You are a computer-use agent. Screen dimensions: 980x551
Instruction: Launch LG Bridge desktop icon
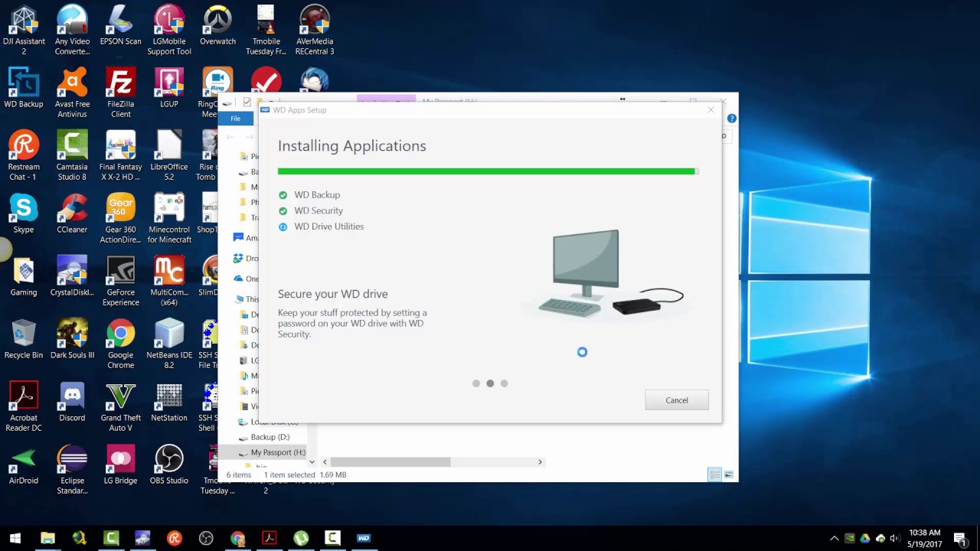click(x=120, y=465)
